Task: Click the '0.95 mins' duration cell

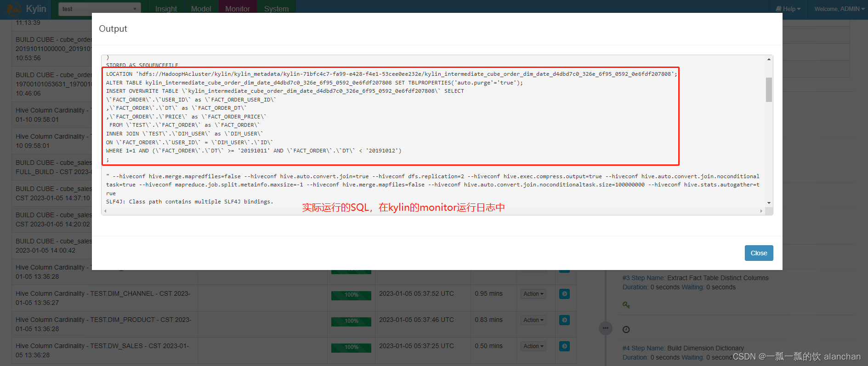Action: (488, 293)
